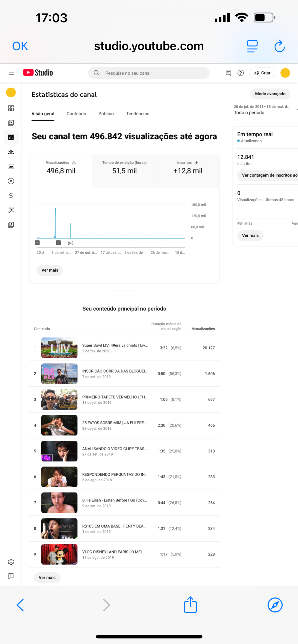Reload the page with Safari refresh icon
Image resolution: width=298 pixels, height=644 pixels.
279,46
